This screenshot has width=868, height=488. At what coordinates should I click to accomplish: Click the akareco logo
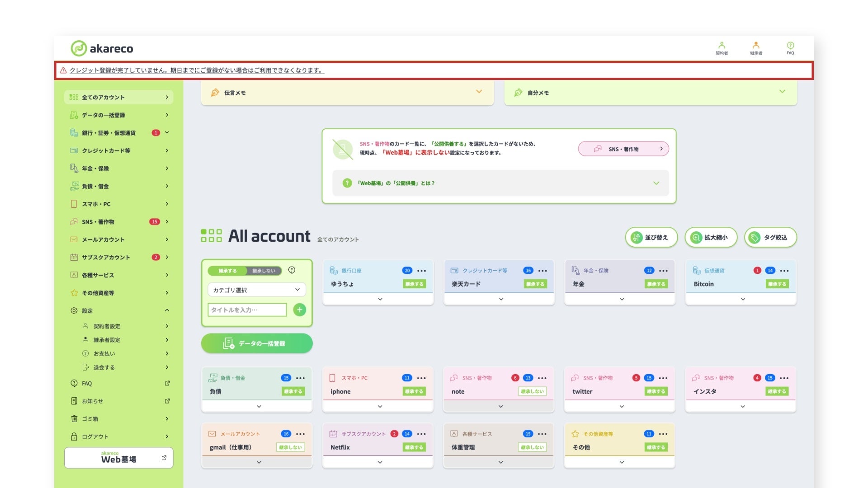click(x=102, y=48)
